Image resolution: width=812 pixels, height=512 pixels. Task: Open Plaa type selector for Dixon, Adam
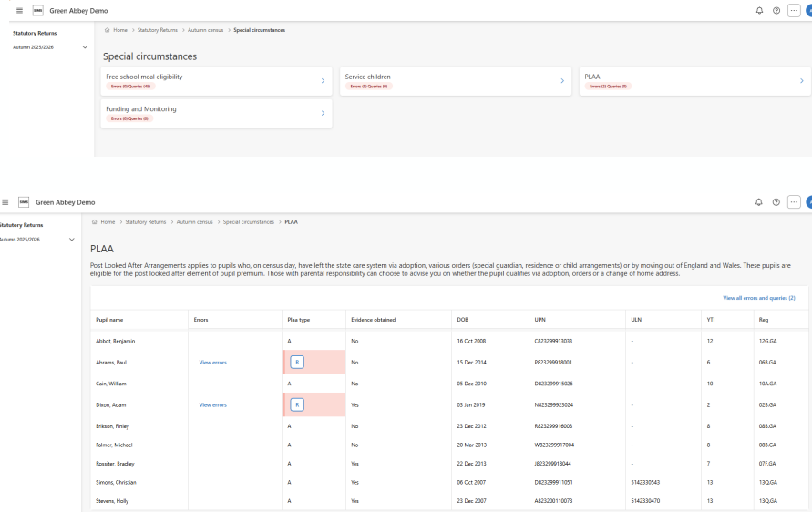tap(297, 404)
